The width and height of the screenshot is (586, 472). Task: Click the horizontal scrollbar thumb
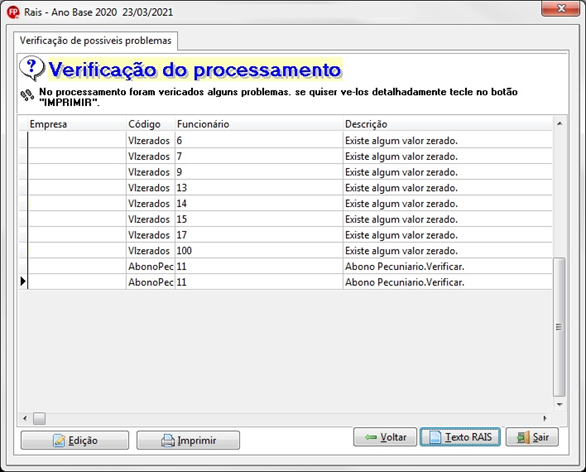pos(39,418)
